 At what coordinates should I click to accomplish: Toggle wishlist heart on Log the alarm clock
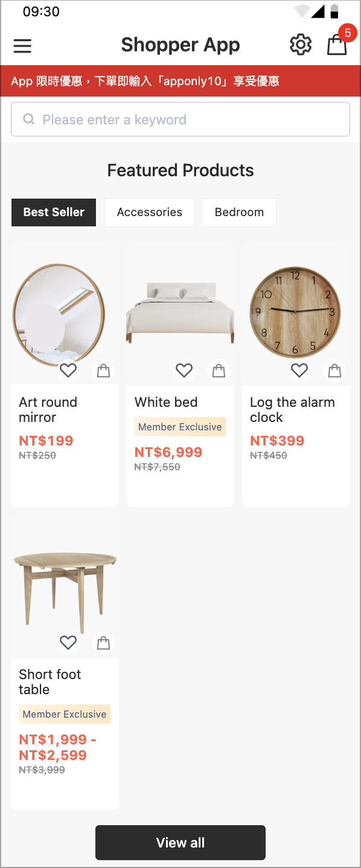(299, 370)
